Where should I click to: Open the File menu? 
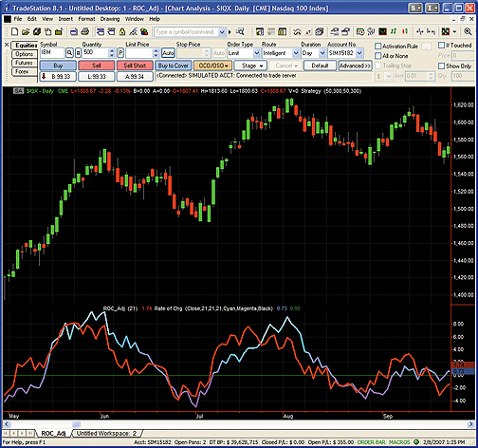[18, 19]
